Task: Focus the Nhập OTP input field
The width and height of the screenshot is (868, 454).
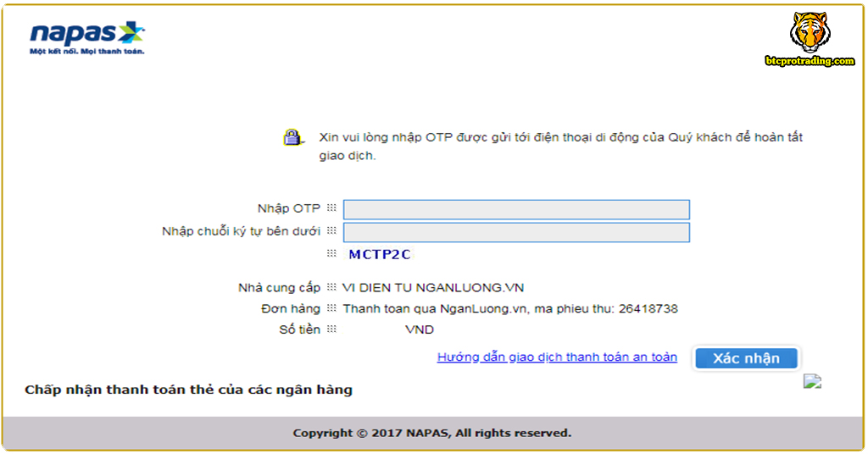Action: pos(516,209)
